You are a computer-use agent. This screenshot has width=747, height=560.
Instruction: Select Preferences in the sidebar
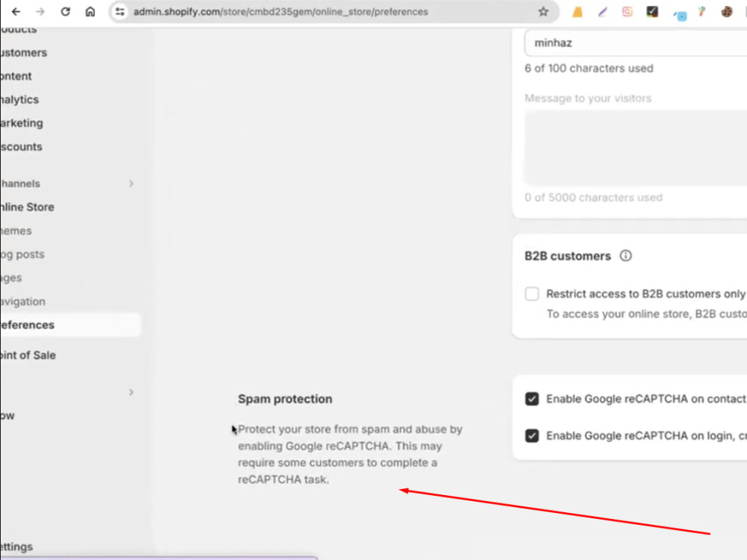[x=70, y=325]
